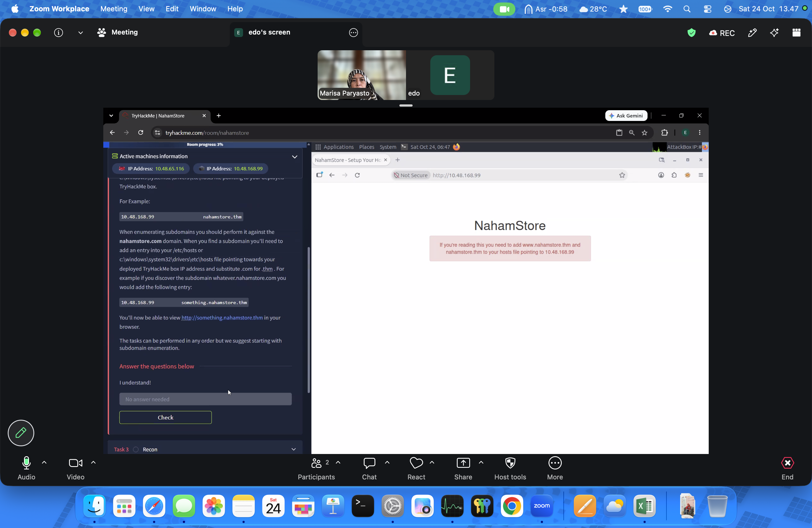Click the REC recording indicator
Image resolution: width=812 pixels, height=528 pixels.
tap(722, 33)
